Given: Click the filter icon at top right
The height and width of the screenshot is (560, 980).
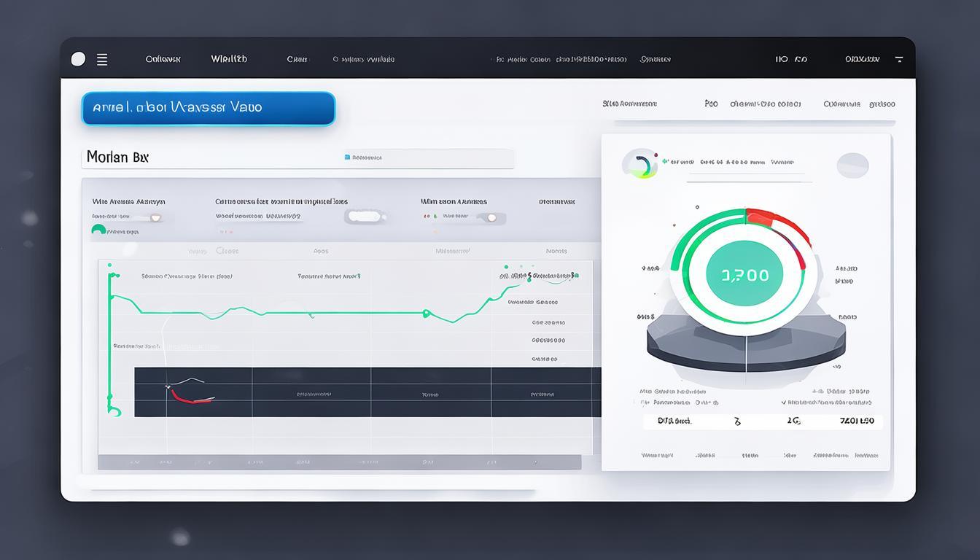Looking at the screenshot, I should point(898,59).
